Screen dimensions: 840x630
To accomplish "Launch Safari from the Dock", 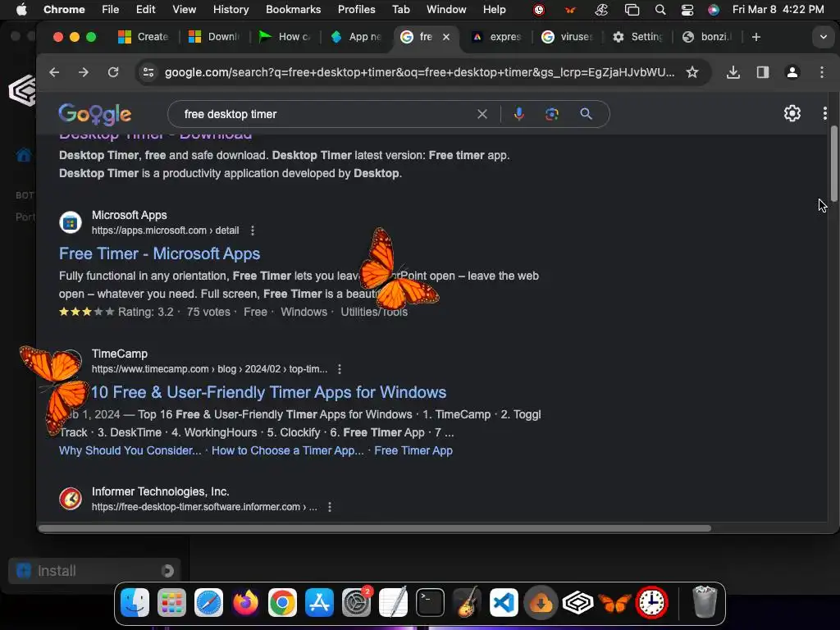I will click(208, 603).
